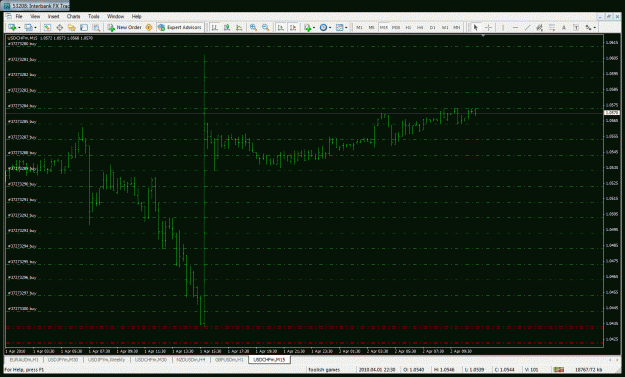This screenshot has width=625, height=377.
Task: Switch to the USDJPYm,M30 chart tab
Action: pyautogui.click(x=63, y=359)
